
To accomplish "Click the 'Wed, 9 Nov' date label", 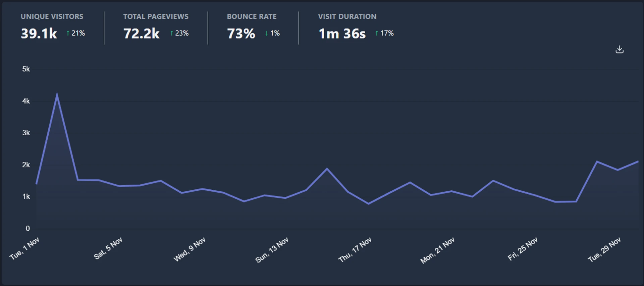I will point(189,250).
